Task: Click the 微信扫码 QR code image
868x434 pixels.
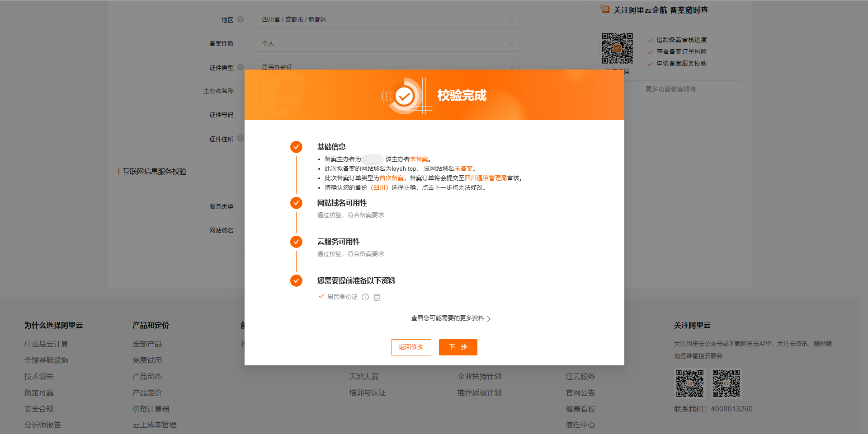Action: (x=617, y=47)
